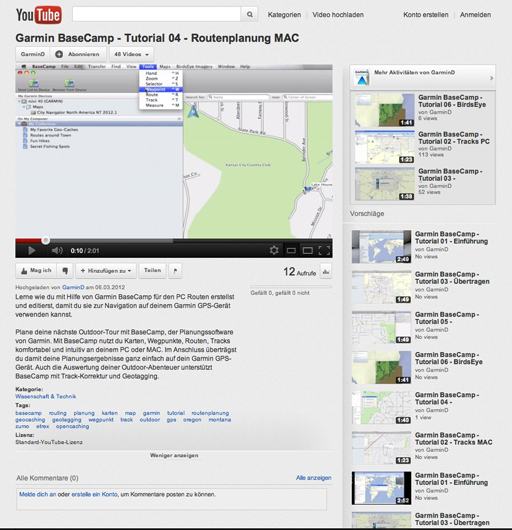Open the Tutorial 05 suggestion thumbnail
Screen dimensions: 512x530
click(x=381, y=327)
